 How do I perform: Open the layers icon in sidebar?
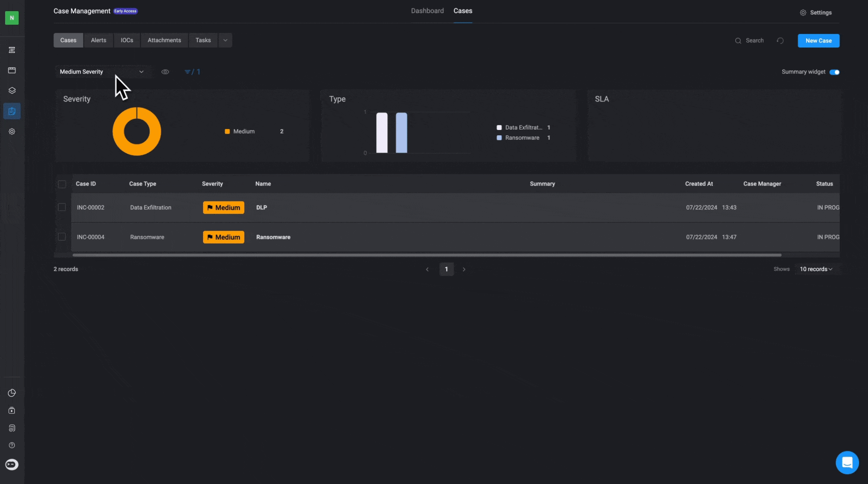click(12, 91)
